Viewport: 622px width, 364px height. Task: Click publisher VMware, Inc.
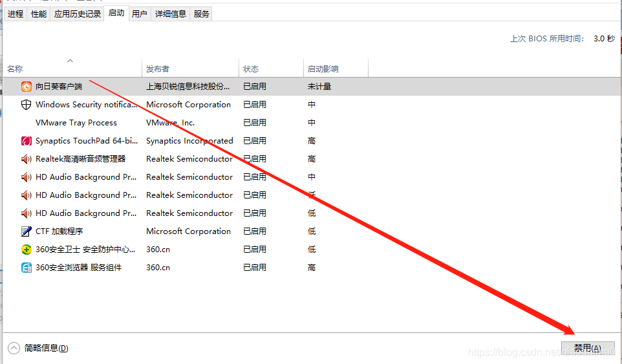[x=171, y=123]
